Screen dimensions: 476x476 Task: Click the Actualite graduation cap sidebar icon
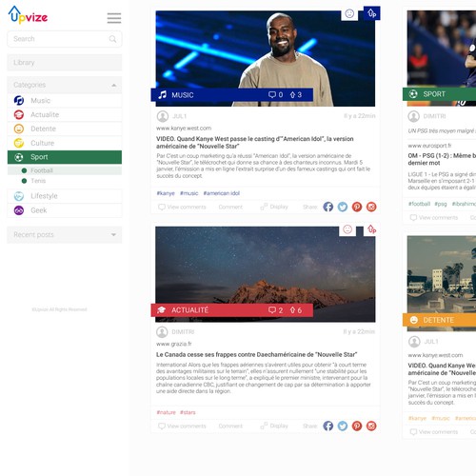click(x=19, y=114)
